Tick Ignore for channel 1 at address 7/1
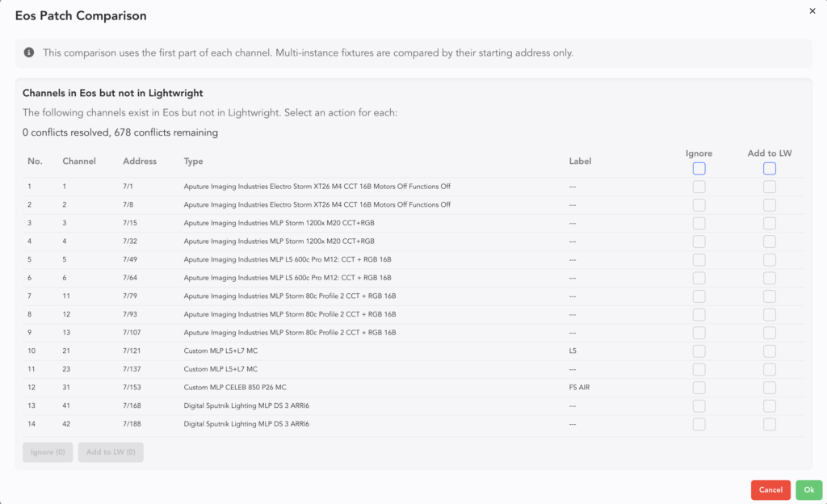This screenshot has width=827, height=504. (x=699, y=187)
